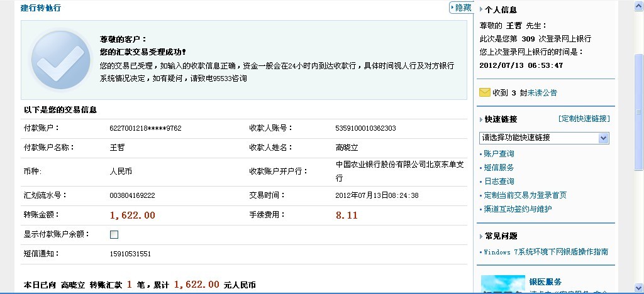Expand the 个人信息 section arrow
The height and width of the screenshot is (294, 644).
(481, 9)
